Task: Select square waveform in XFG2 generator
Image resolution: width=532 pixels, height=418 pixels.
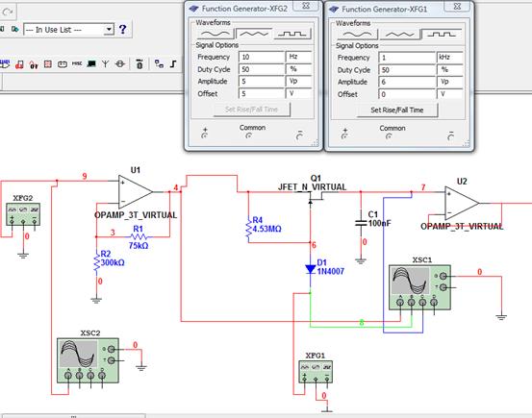Action: click(x=292, y=34)
